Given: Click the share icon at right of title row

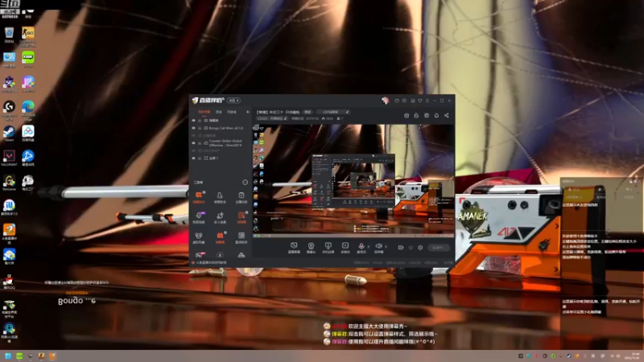Looking at the screenshot, I should (x=447, y=115).
